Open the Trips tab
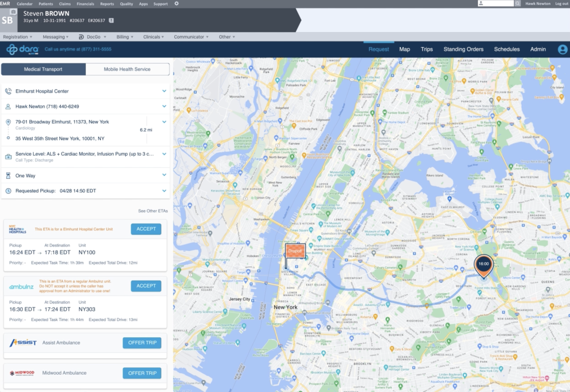This screenshot has height=392, width=570. click(426, 49)
